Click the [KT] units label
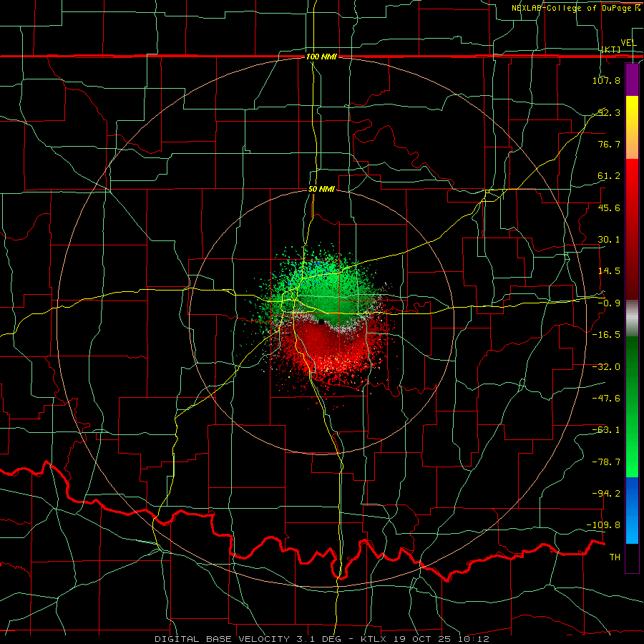644x644 pixels. pos(611,49)
